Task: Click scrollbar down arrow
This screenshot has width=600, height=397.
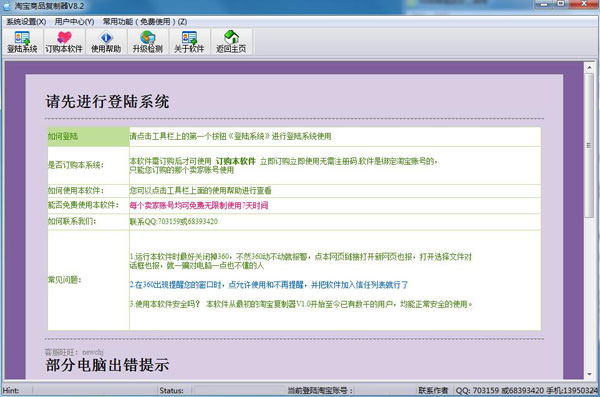Action: coord(589,374)
